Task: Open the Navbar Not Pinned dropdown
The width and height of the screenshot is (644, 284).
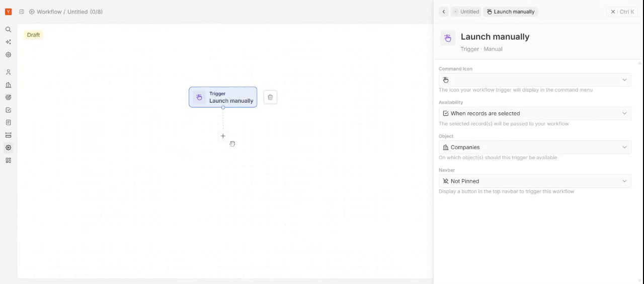Action: pyautogui.click(x=535, y=181)
